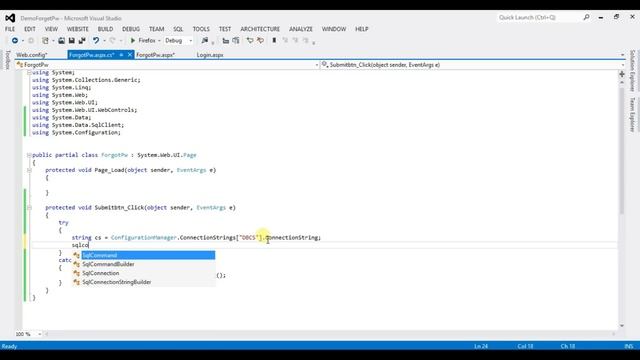640x360 pixels.
Task: Click the SqlConnection class icon in IntelliSense
Action: pos(76,273)
